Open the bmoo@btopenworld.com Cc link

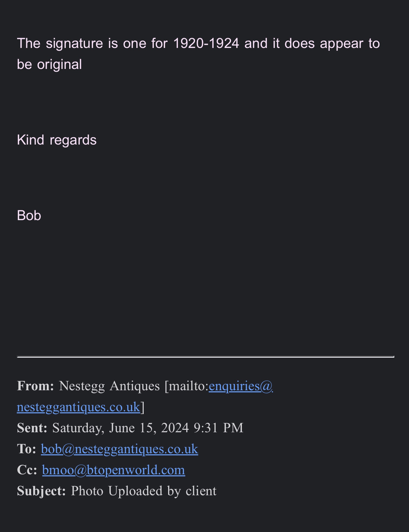point(113,470)
